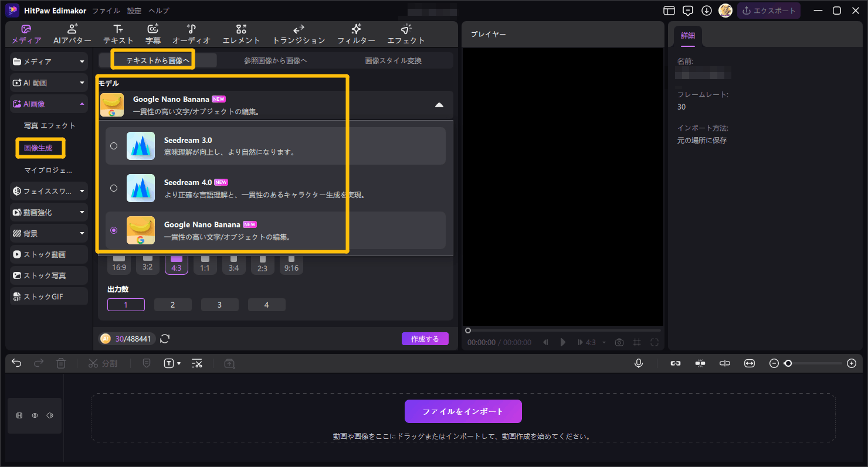
Task: Open the ヘルプ menu
Action: (159, 10)
